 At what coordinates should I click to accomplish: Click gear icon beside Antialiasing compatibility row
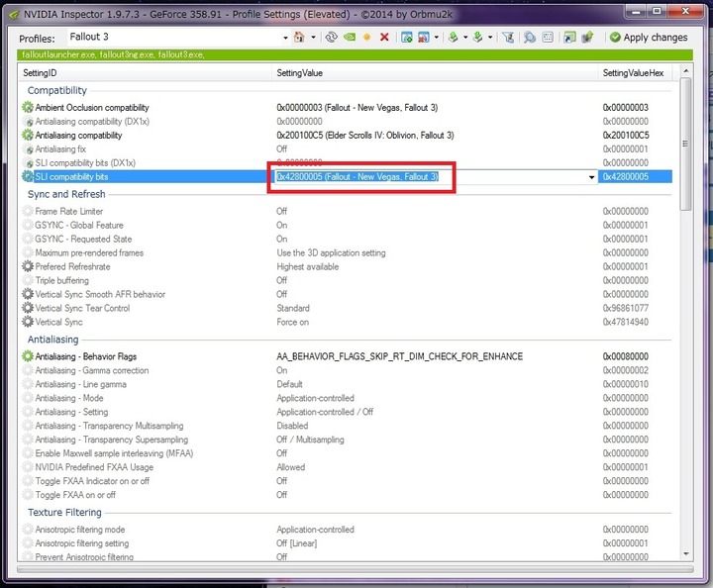tap(28, 135)
